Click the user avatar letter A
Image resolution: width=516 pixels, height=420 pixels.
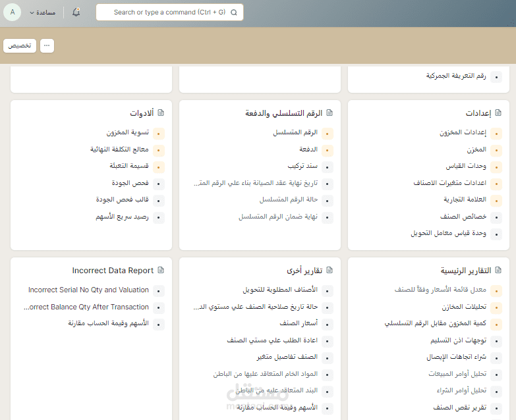(12, 12)
